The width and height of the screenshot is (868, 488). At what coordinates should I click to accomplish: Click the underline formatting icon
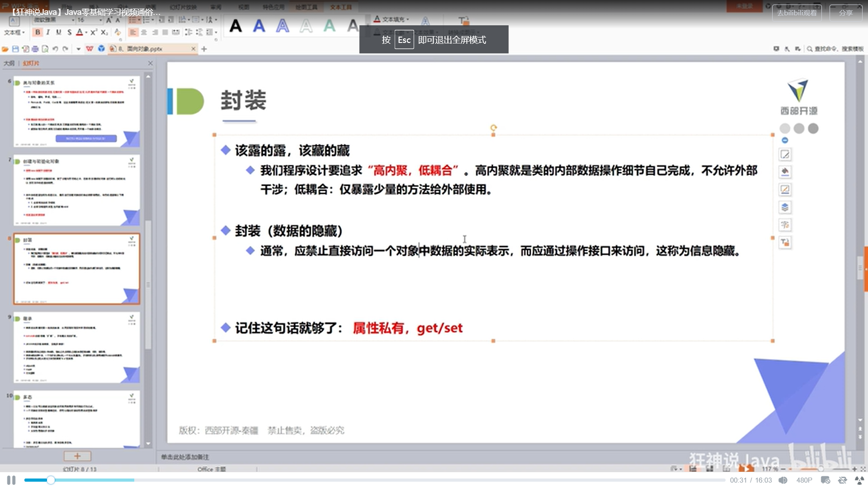click(58, 32)
